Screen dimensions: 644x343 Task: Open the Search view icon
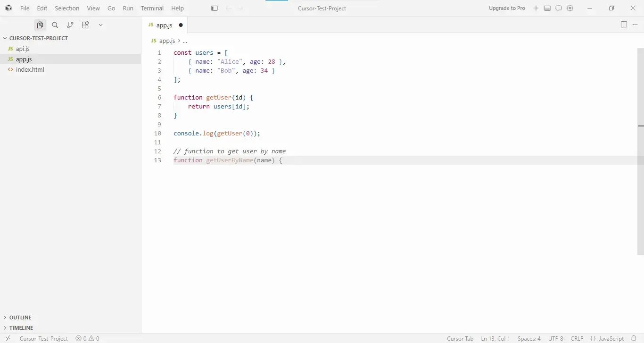point(55,25)
